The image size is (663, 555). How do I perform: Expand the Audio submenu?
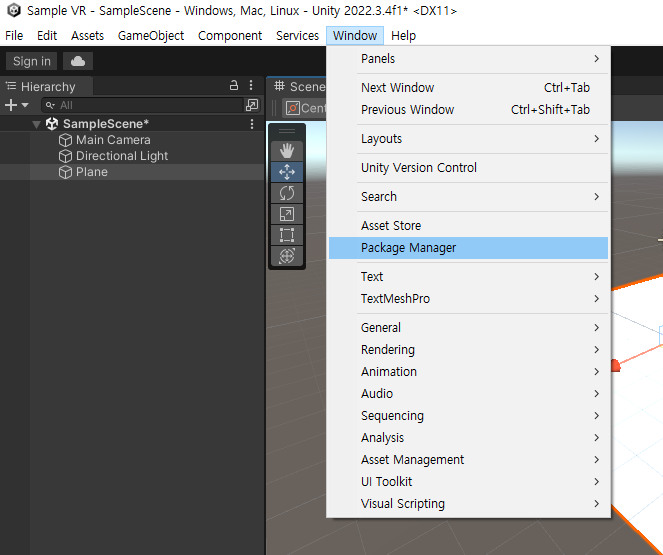[468, 394]
